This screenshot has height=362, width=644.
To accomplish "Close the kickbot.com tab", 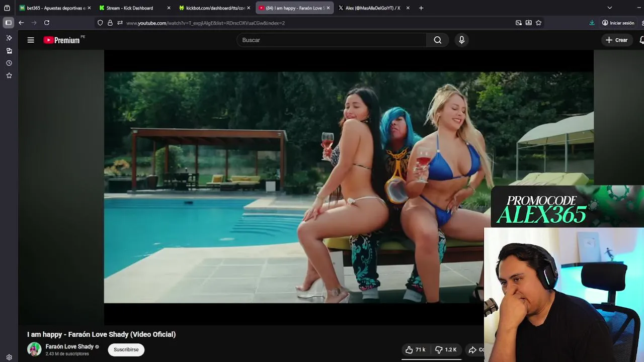I will coord(249,8).
